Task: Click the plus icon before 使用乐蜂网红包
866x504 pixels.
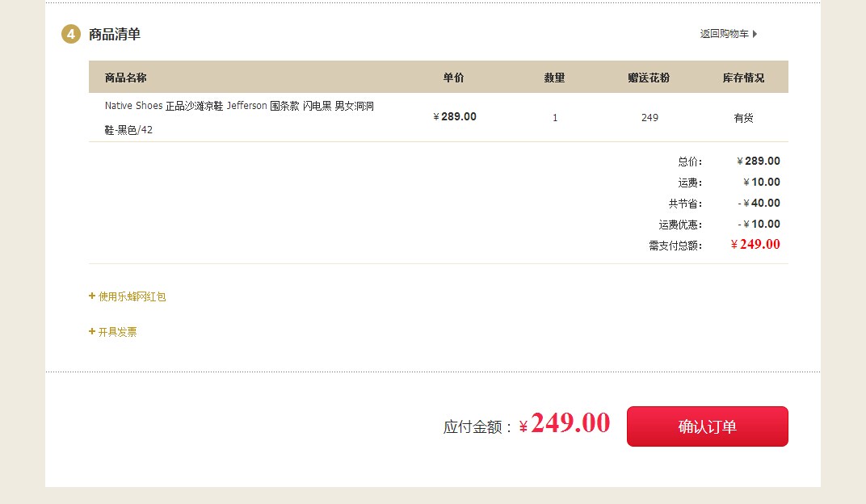Action: tap(92, 296)
